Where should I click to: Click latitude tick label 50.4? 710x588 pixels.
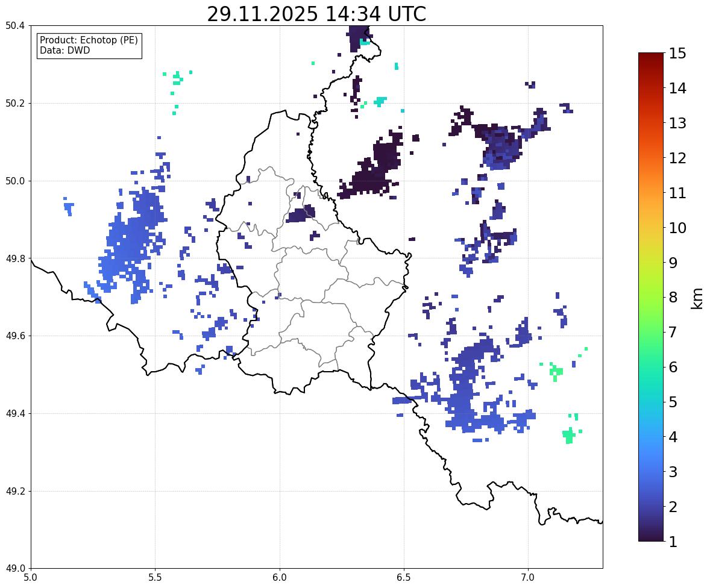pos(15,26)
